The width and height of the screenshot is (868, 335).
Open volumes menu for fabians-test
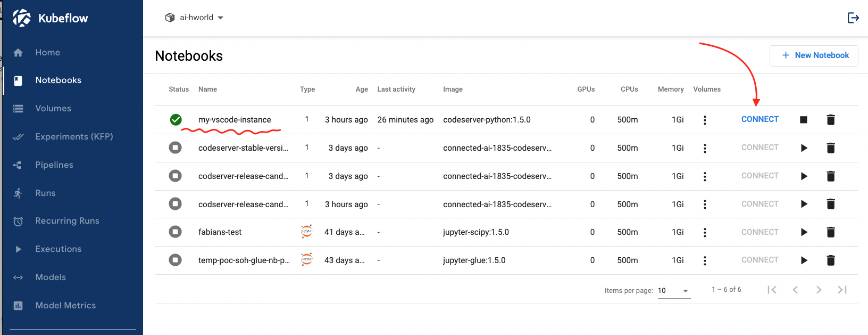tap(705, 232)
